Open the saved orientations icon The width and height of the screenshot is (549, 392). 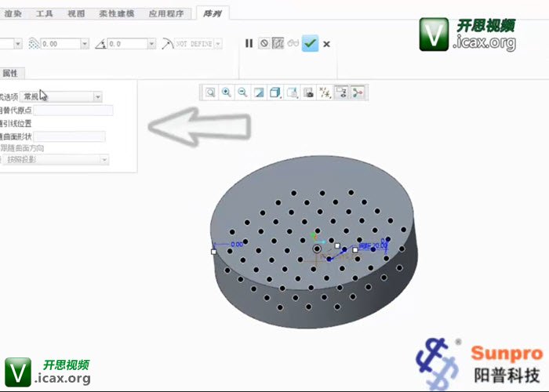pyautogui.click(x=292, y=93)
